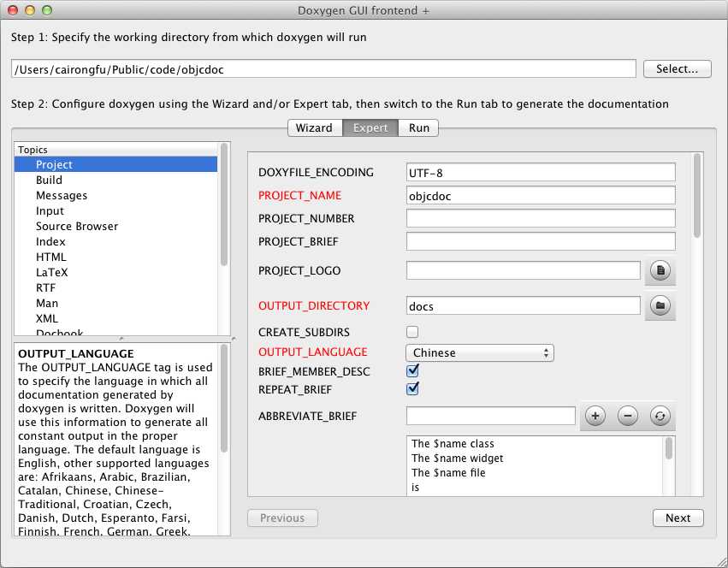Viewport: 728px width, 568px height.
Task: Click the Select... directory button
Action: coord(677,68)
